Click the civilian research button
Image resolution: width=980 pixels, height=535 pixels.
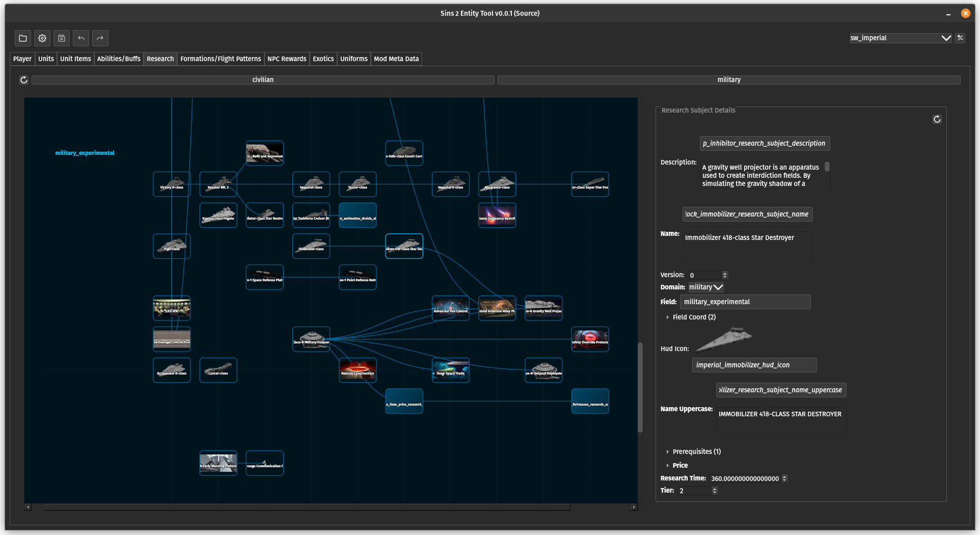coord(263,79)
